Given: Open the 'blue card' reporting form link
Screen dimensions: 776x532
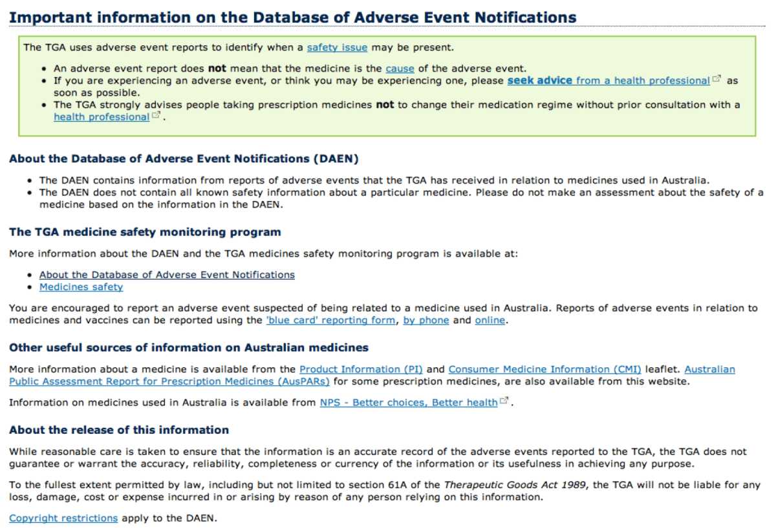Looking at the screenshot, I should [x=330, y=321].
